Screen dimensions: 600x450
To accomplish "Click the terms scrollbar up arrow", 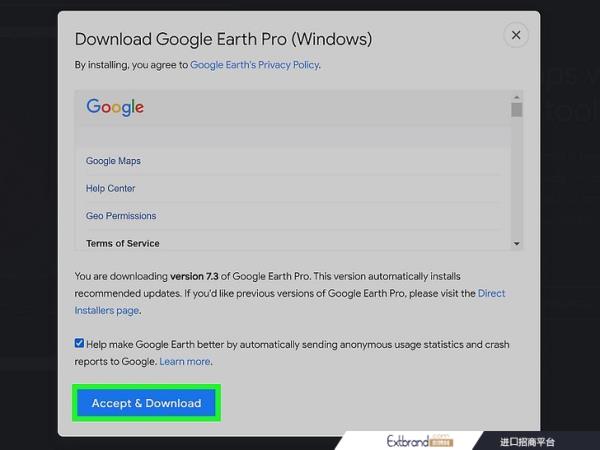I will coord(517,97).
